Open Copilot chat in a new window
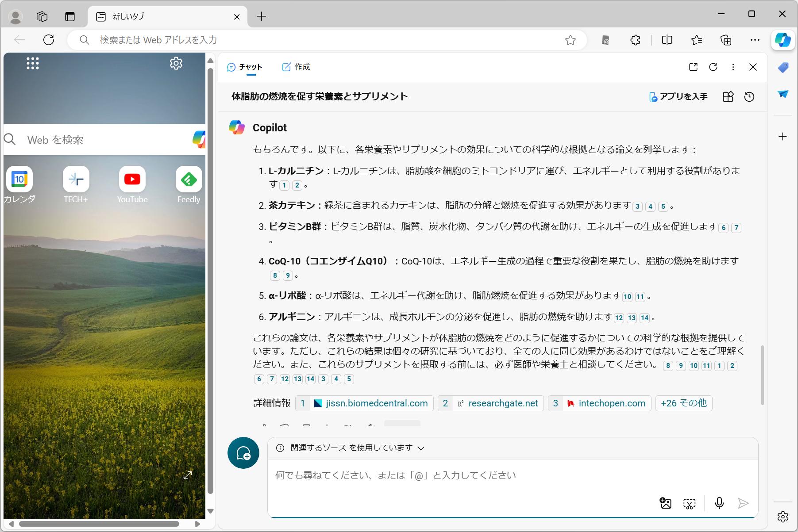 pyautogui.click(x=694, y=67)
